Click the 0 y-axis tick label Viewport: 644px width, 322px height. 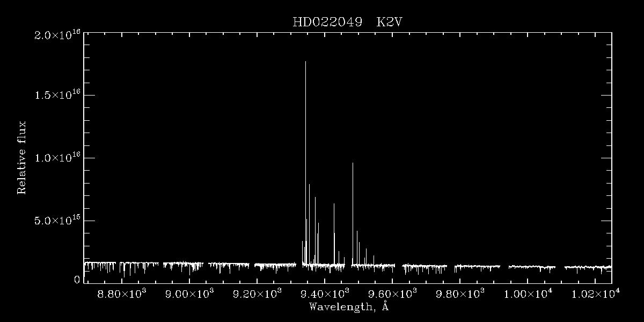(x=77, y=280)
